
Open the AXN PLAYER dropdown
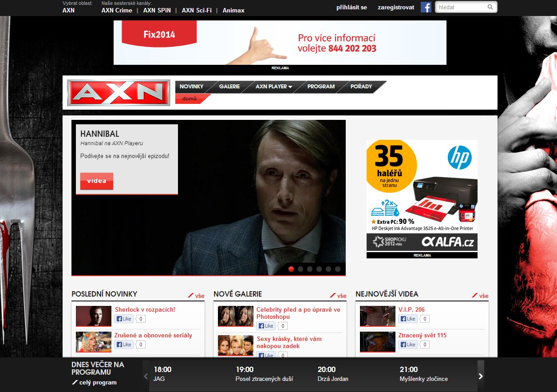pyautogui.click(x=272, y=87)
